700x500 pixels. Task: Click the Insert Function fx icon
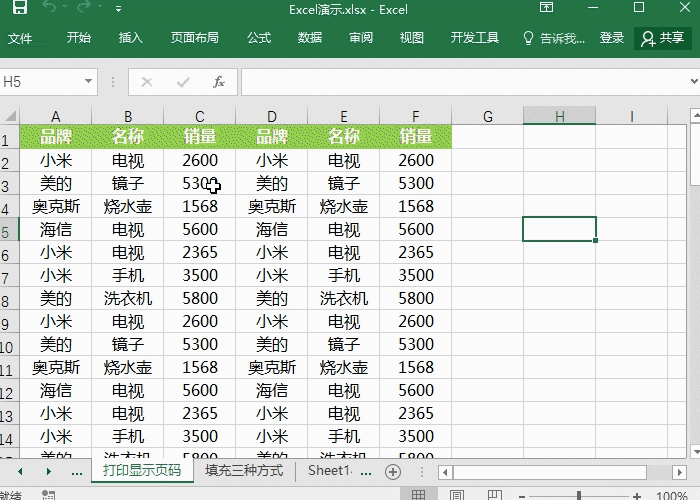point(219,82)
